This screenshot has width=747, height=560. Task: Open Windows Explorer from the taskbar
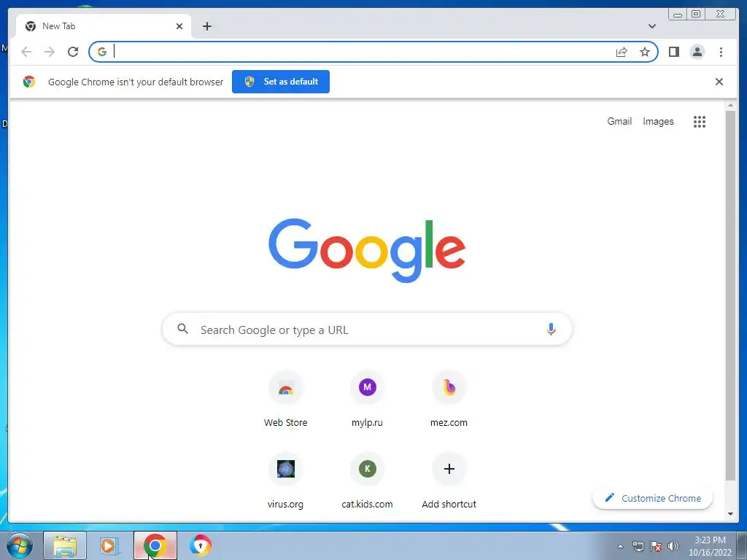[x=65, y=545]
